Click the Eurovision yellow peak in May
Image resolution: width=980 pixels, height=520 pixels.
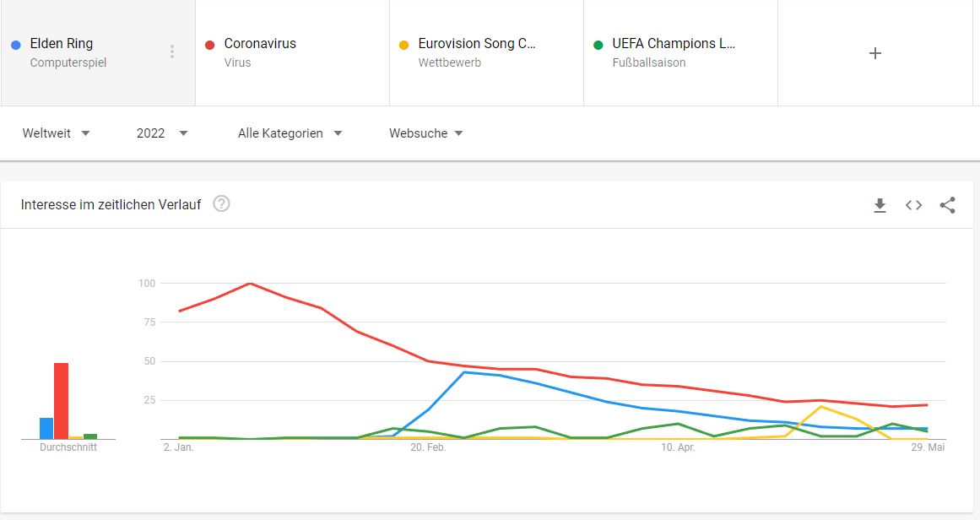820,406
